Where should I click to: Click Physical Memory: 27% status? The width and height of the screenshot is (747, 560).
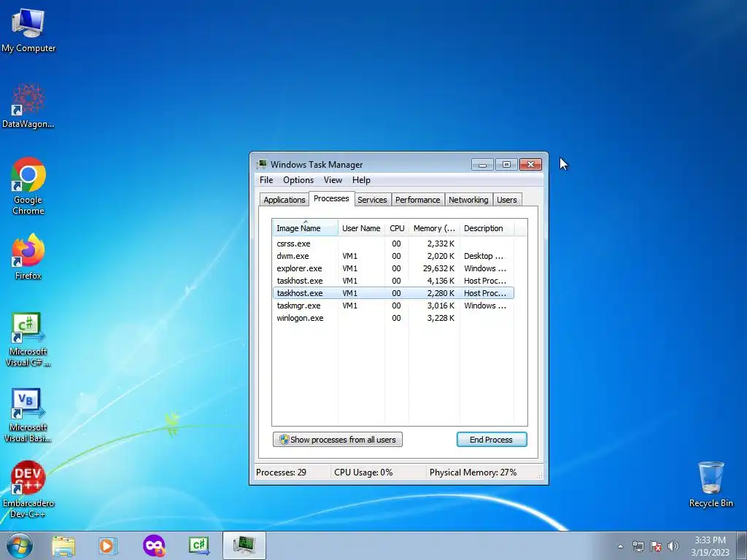[473, 472]
